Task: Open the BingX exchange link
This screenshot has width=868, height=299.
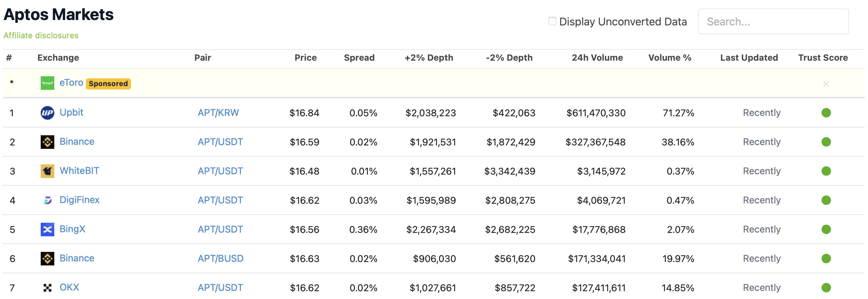Action: pyautogui.click(x=72, y=229)
